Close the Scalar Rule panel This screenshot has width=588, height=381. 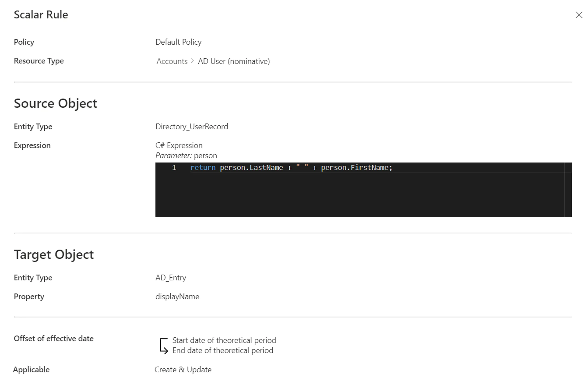point(579,15)
